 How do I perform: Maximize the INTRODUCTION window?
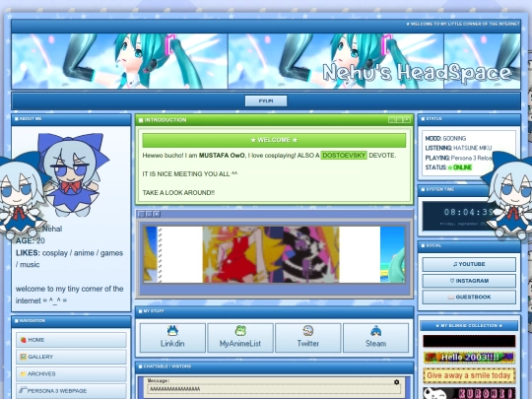click(x=399, y=120)
